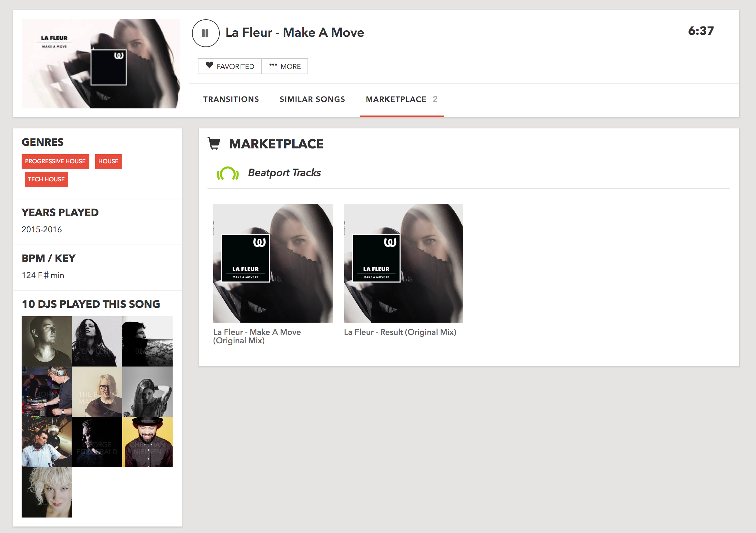Open the More options menu
This screenshot has height=533, width=756.
(285, 66)
